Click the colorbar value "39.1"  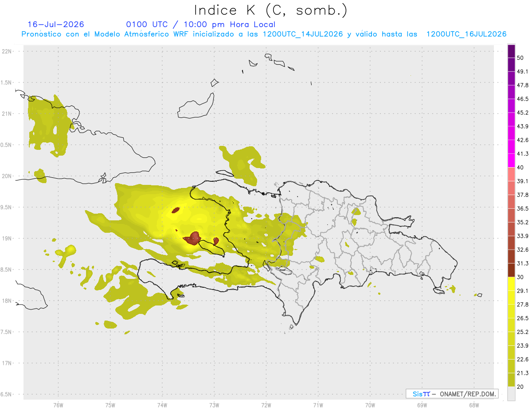pyautogui.click(x=523, y=181)
